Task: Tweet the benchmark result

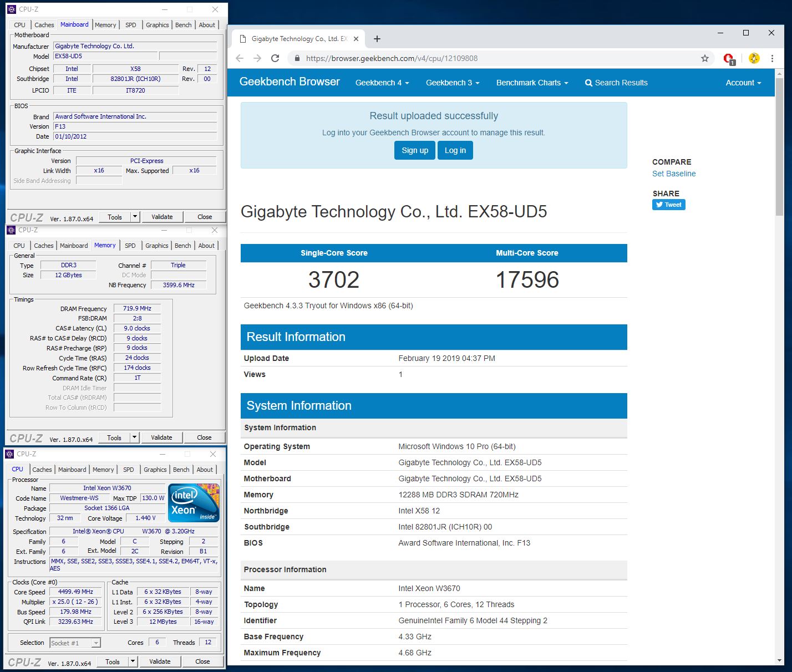Action: pos(669,205)
